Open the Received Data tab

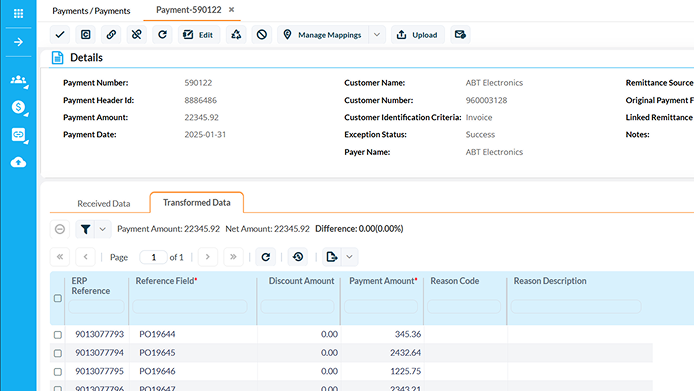(104, 203)
